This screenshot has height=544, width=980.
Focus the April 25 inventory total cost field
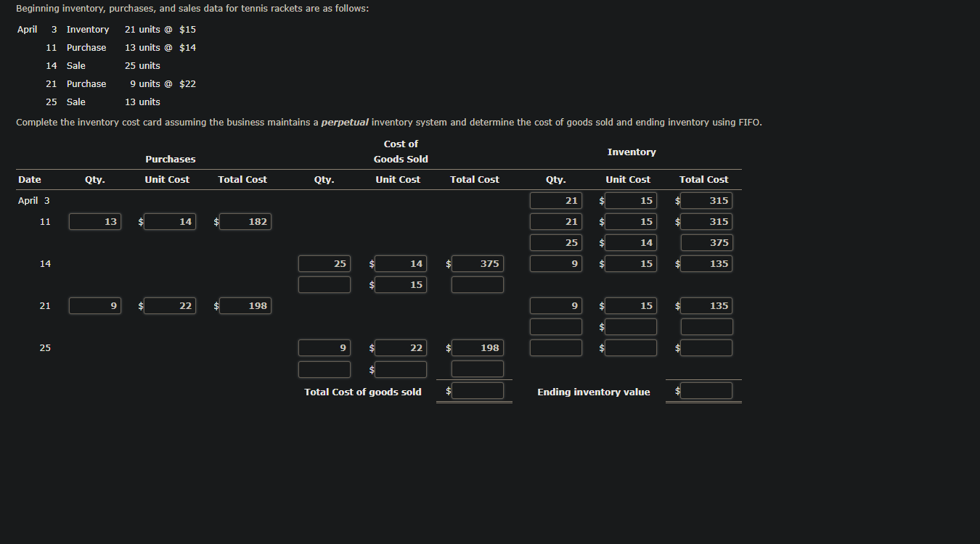tap(706, 348)
